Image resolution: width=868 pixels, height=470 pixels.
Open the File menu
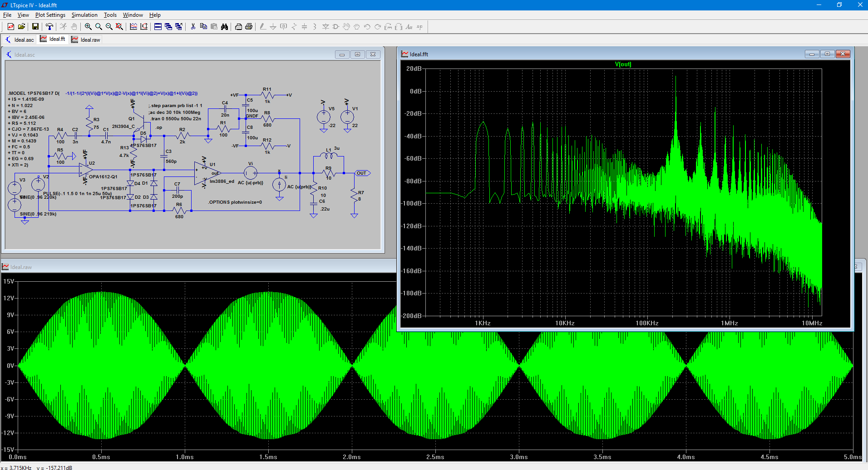[x=7, y=15]
